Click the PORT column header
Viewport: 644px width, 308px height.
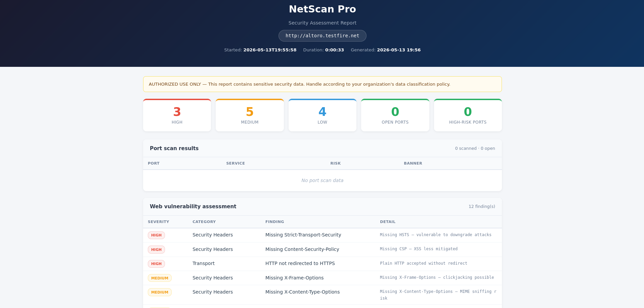pyautogui.click(x=154, y=163)
